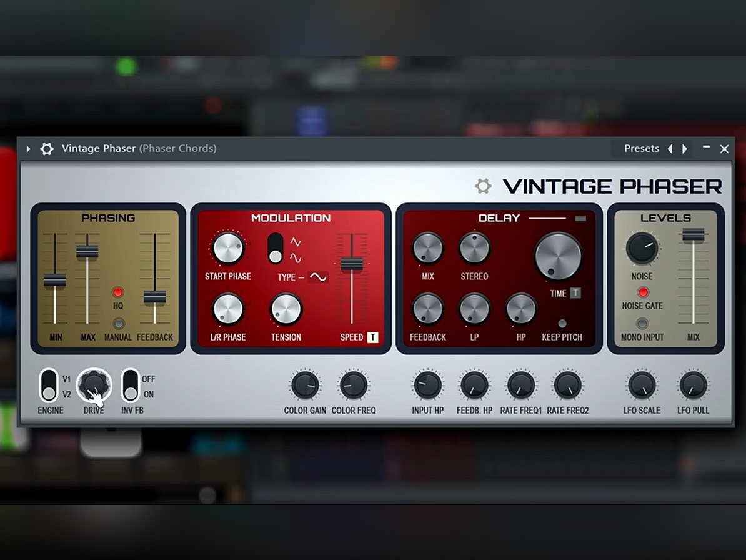Flip the INV FB off/on switch
Viewport: 746px width, 560px height.
(x=131, y=386)
